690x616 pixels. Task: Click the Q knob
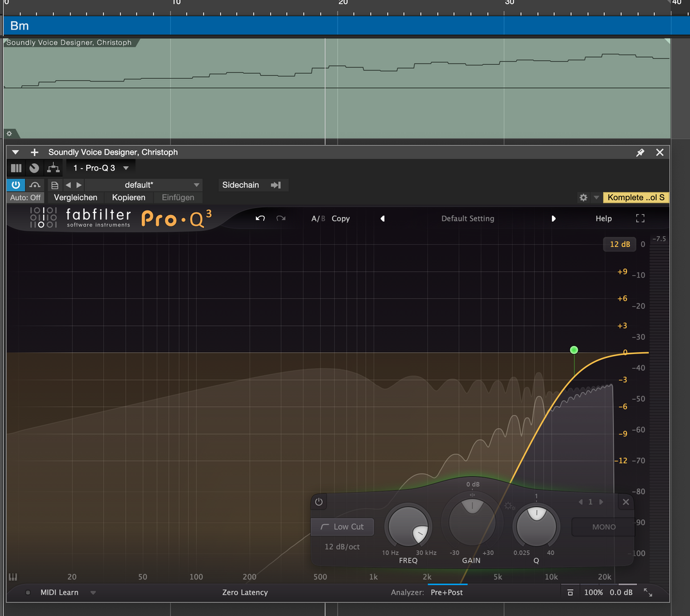tap(536, 527)
